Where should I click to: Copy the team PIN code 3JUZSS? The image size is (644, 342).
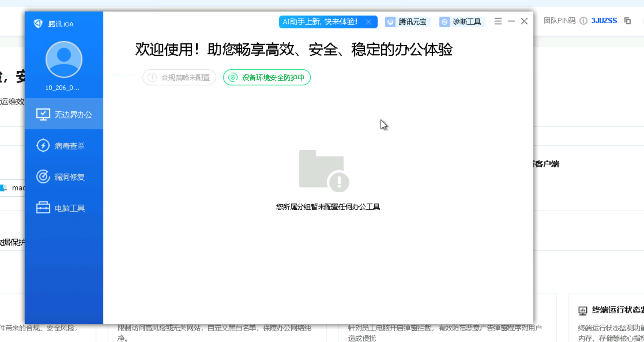tap(628, 21)
